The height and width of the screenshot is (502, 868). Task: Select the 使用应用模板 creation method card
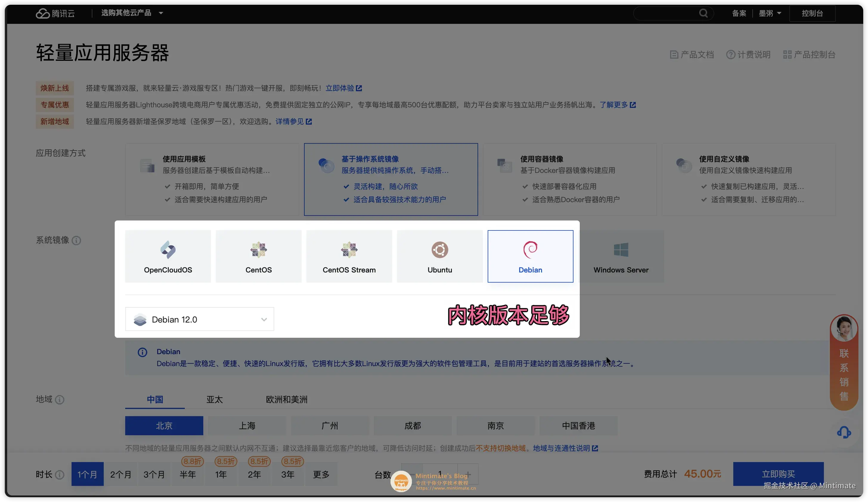tap(212, 179)
